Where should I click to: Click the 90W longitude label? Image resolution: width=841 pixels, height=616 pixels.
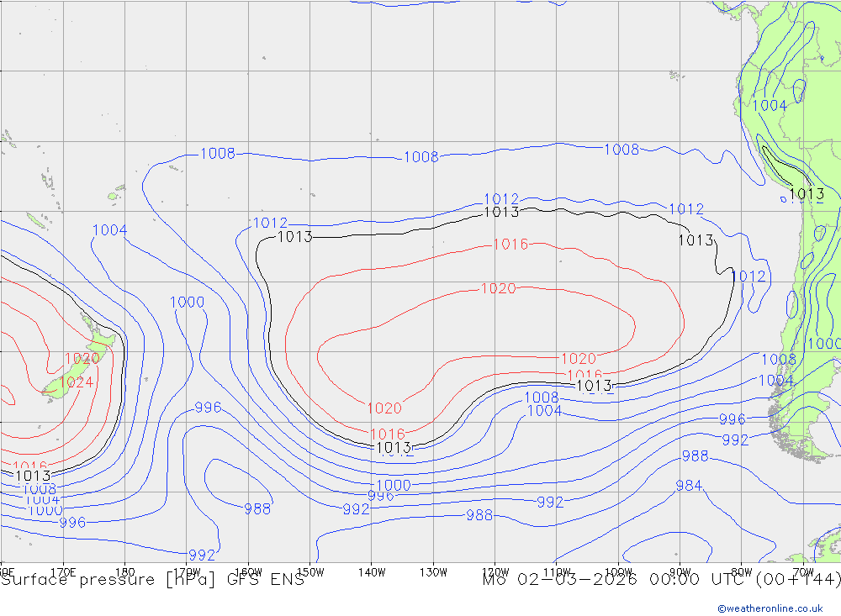(x=680, y=572)
